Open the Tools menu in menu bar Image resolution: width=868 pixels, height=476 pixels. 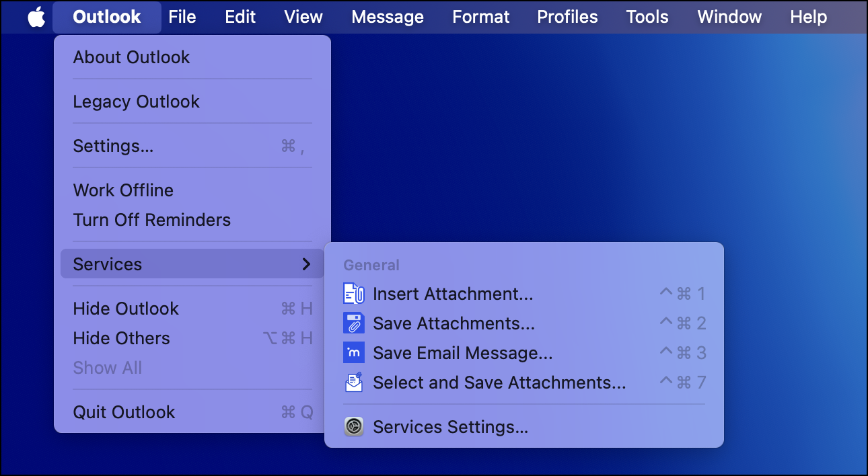pyautogui.click(x=647, y=17)
